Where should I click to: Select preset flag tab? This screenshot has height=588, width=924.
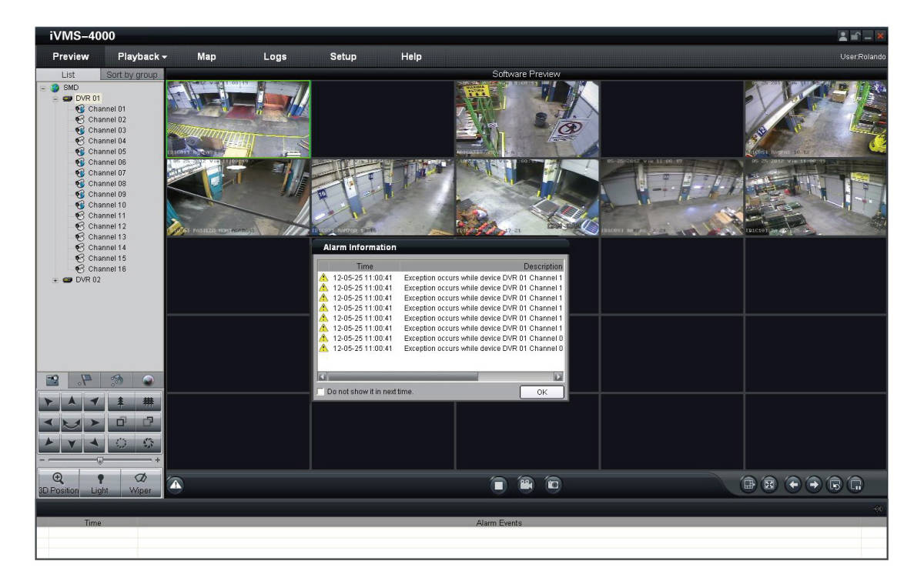click(x=83, y=381)
